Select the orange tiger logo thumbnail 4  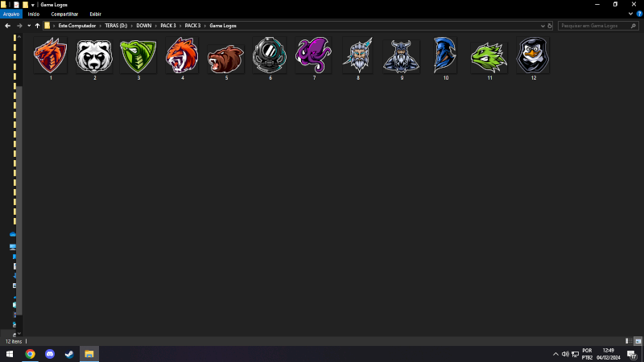tap(183, 56)
